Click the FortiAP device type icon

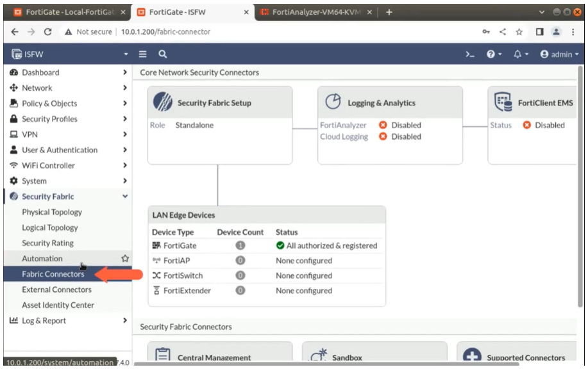(x=156, y=260)
